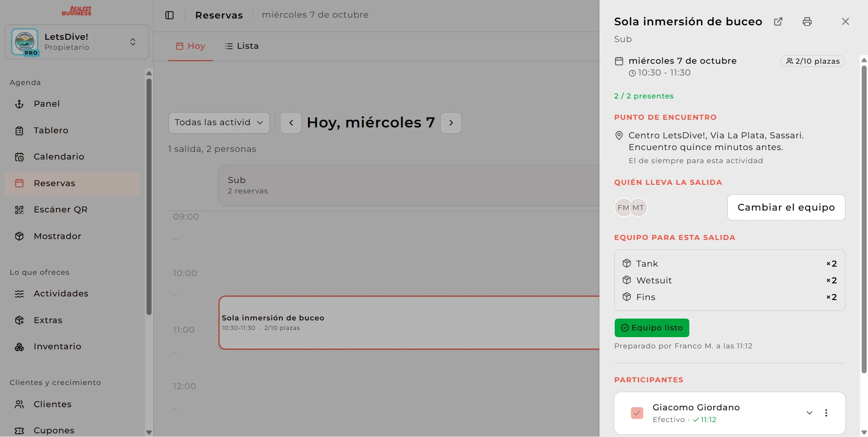Open Escáner QR page
Screen dimensions: 868x437
(x=72, y=210)
